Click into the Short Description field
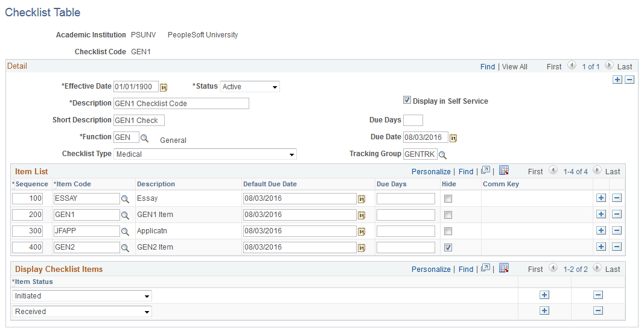Image resolution: width=644 pixels, height=331 pixels. (139, 120)
